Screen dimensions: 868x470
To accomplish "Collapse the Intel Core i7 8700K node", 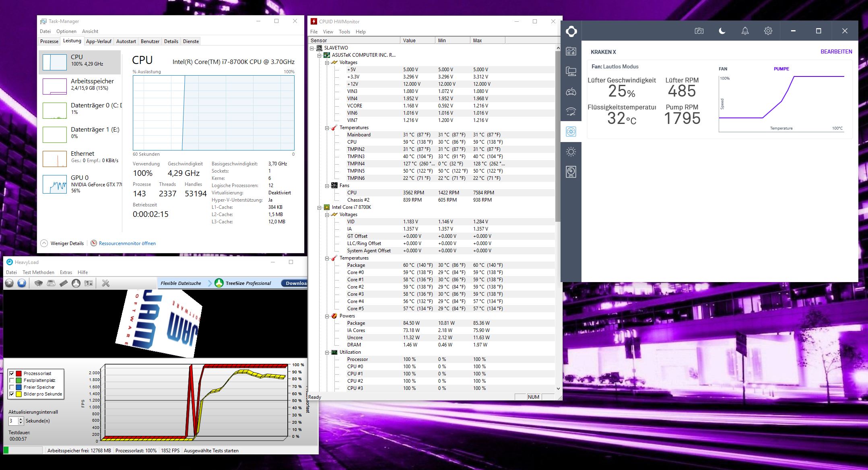I will pos(320,207).
